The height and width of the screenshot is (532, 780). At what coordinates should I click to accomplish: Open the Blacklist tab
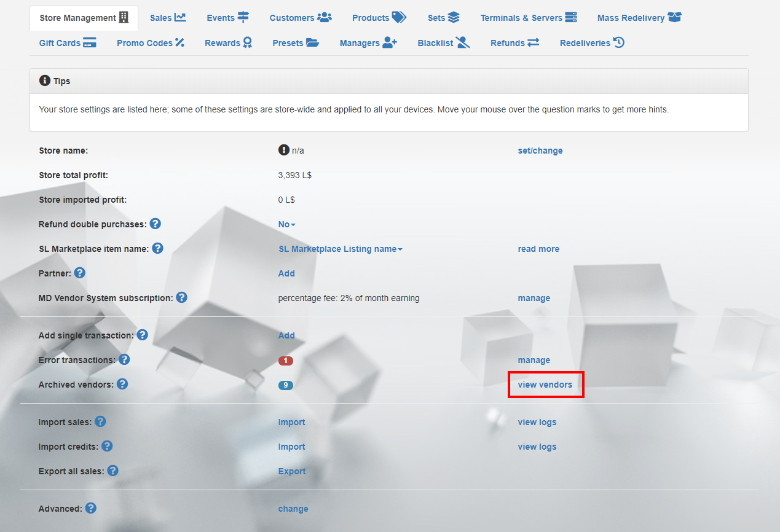pos(444,43)
